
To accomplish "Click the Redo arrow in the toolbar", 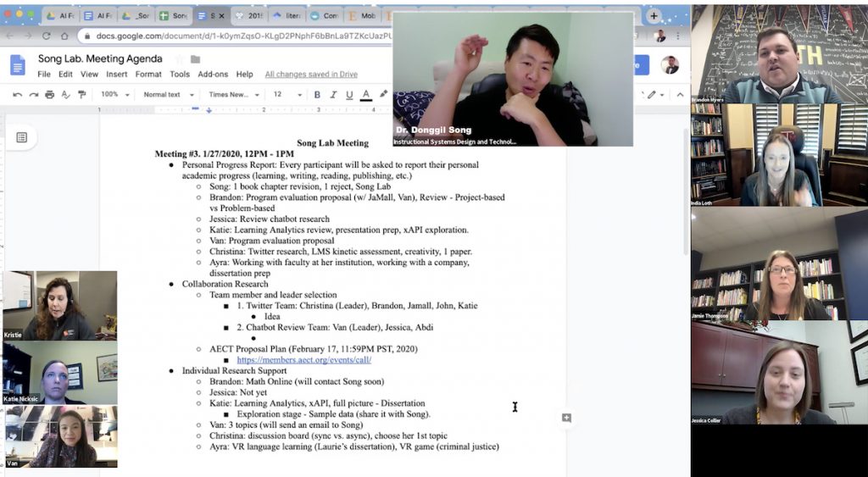I will pyautogui.click(x=33, y=95).
